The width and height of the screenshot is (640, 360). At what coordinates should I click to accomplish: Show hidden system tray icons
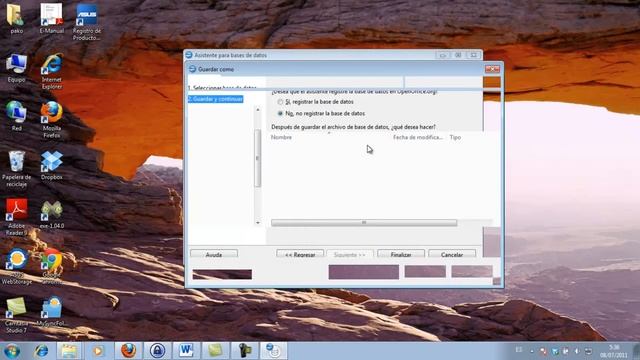(532, 351)
